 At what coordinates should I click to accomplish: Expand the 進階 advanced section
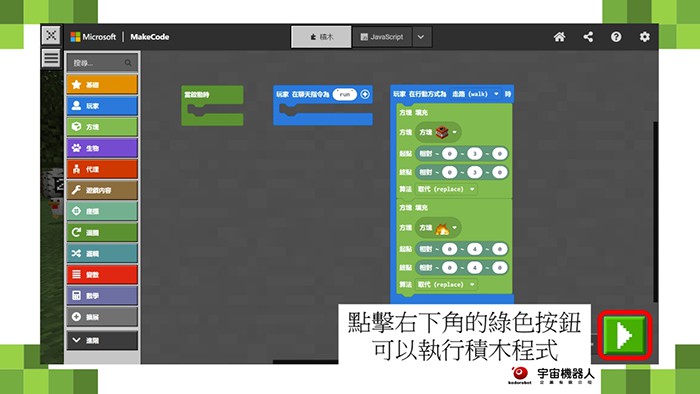[x=102, y=340]
